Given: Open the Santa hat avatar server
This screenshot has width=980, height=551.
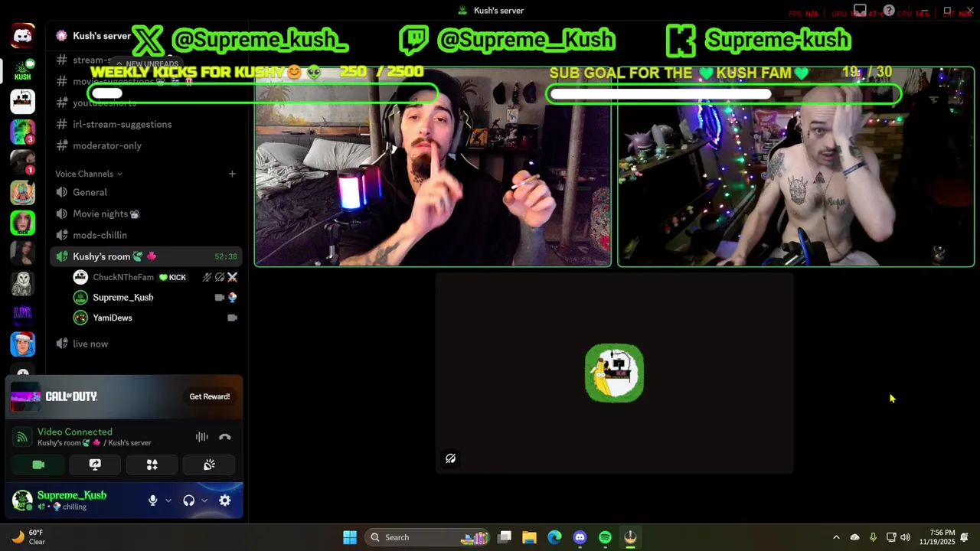Looking at the screenshot, I should tap(22, 344).
